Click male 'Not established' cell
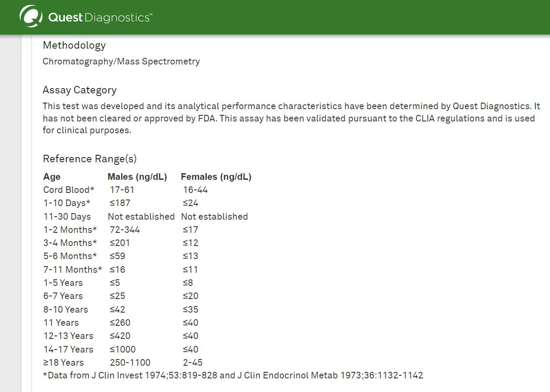The image size is (550, 392). pyautogui.click(x=141, y=217)
